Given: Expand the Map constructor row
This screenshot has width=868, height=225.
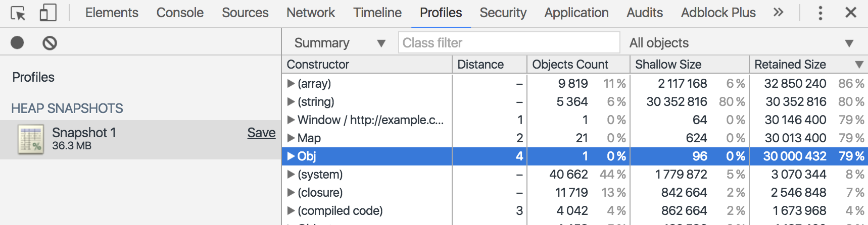Looking at the screenshot, I should tap(291, 138).
